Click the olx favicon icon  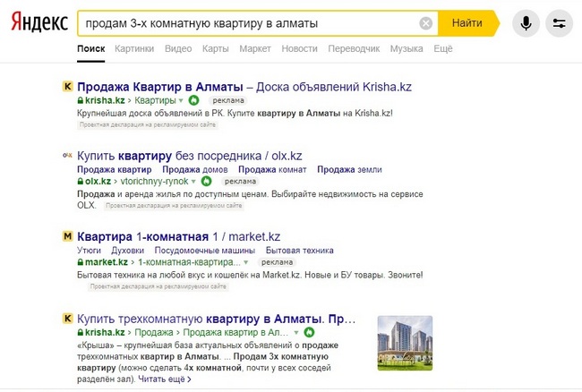pos(66,155)
